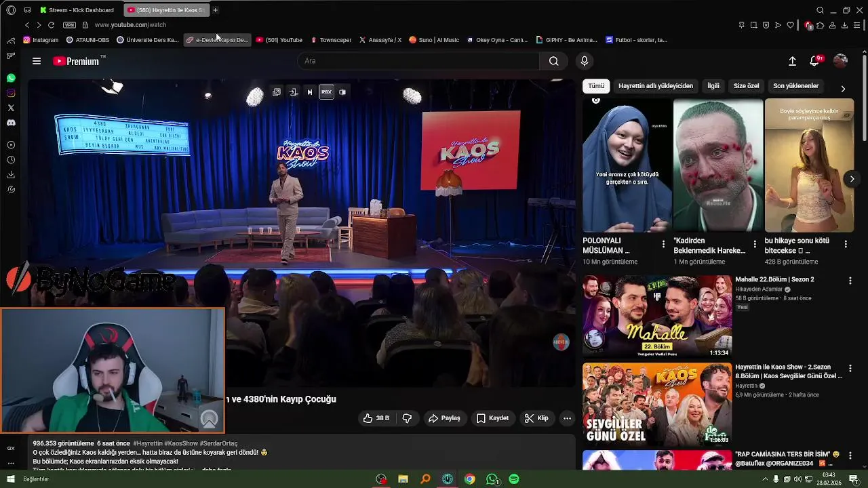Open Discord in Opera sidebar

coord(11,123)
